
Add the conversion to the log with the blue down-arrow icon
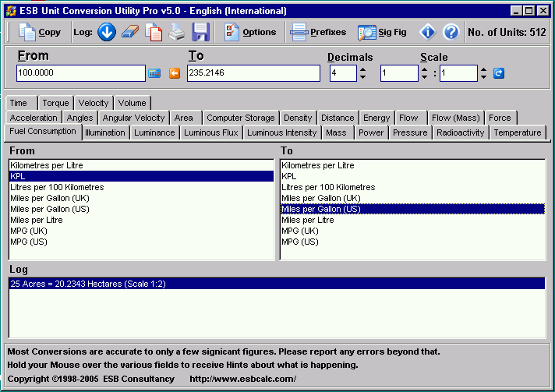click(107, 32)
